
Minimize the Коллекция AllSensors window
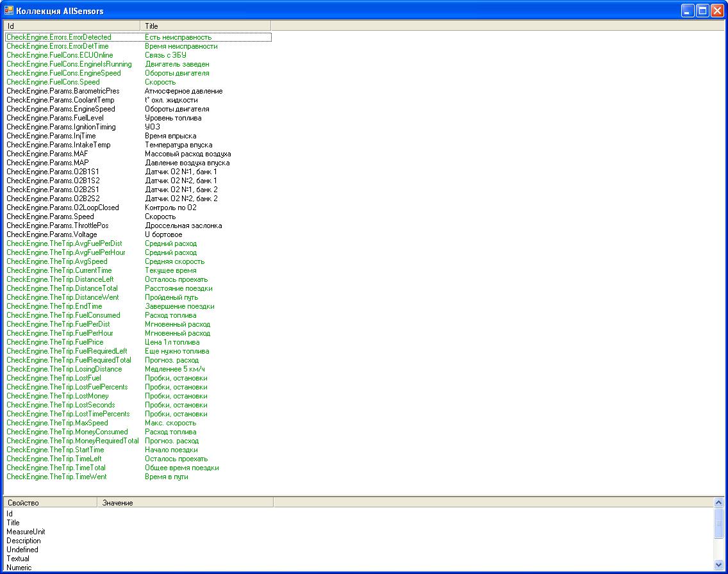[688, 11]
